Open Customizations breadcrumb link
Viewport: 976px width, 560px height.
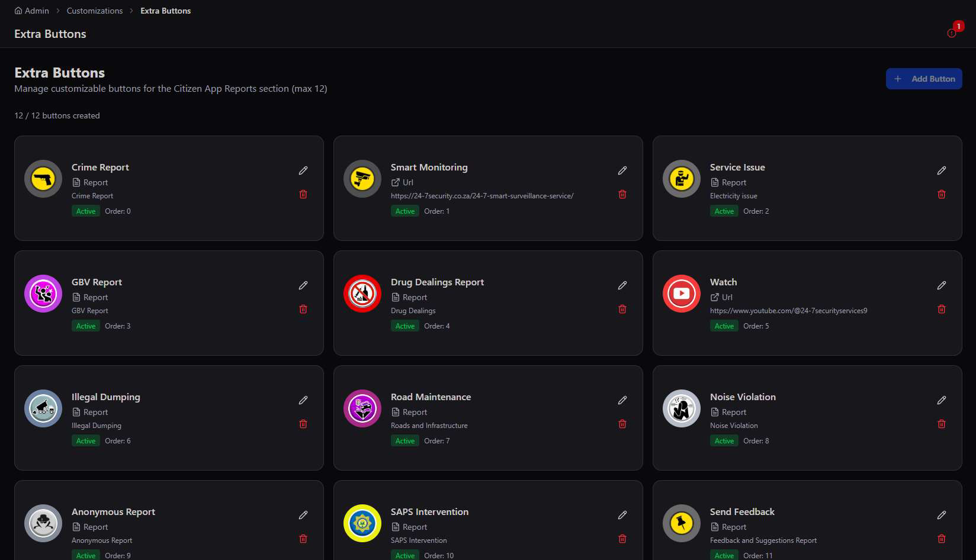95,11
